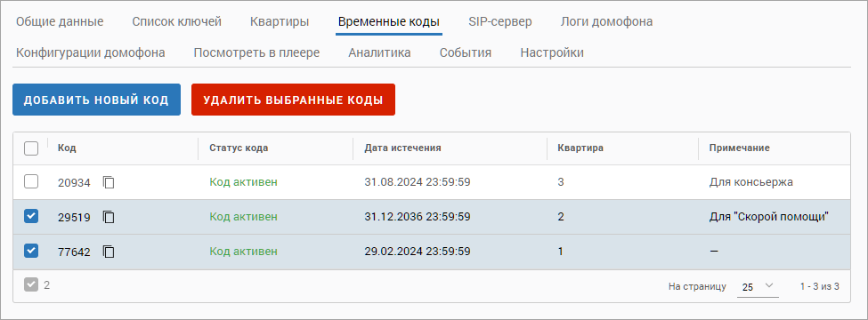
Task: Click the Статус кода column header
Action: (239, 148)
